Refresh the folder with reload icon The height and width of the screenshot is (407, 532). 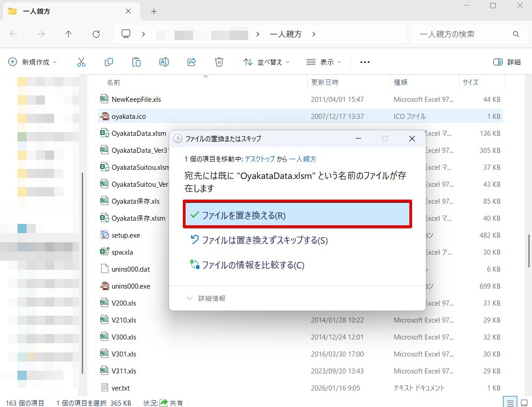(96, 34)
